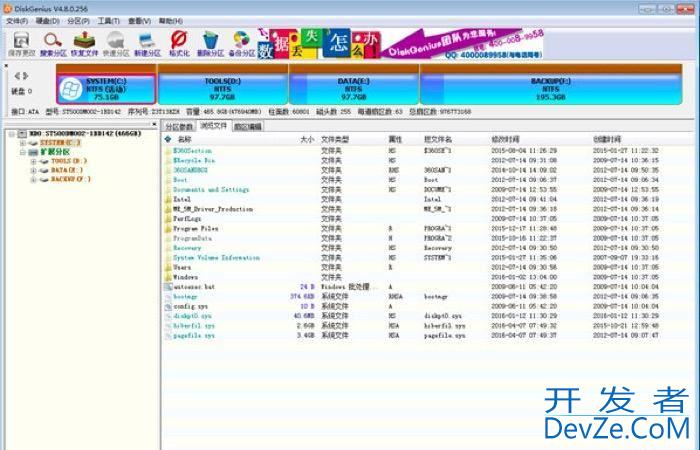Select SYSTEM (C:) in the disk tree
The image size is (700, 450).
tap(60, 143)
